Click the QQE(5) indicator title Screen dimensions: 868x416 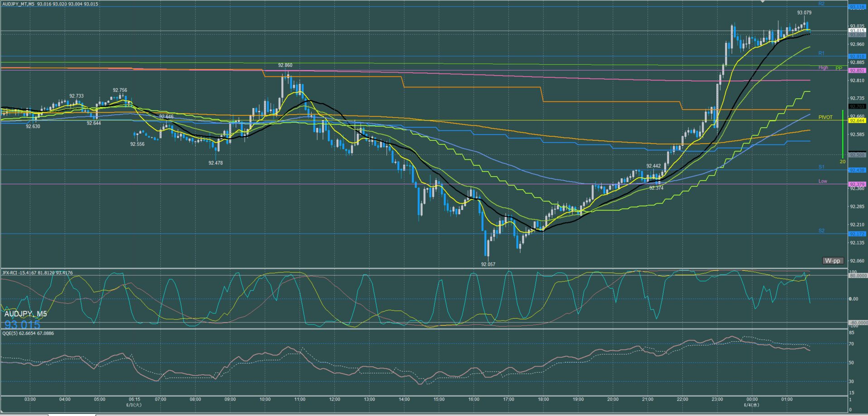(28, 333)
